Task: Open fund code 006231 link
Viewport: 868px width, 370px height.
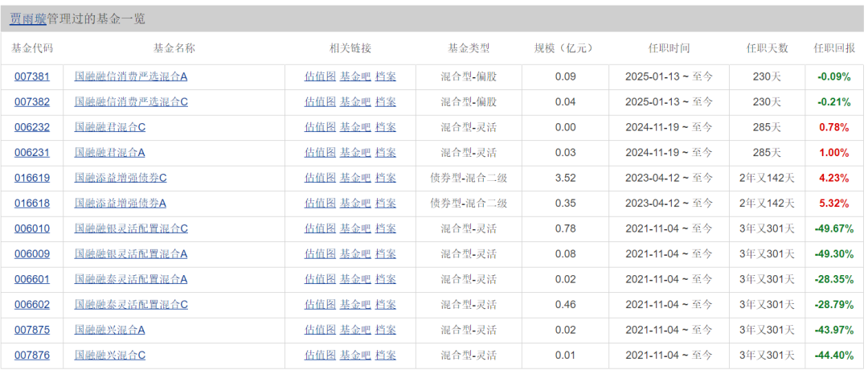Action: tap(31, 152)
